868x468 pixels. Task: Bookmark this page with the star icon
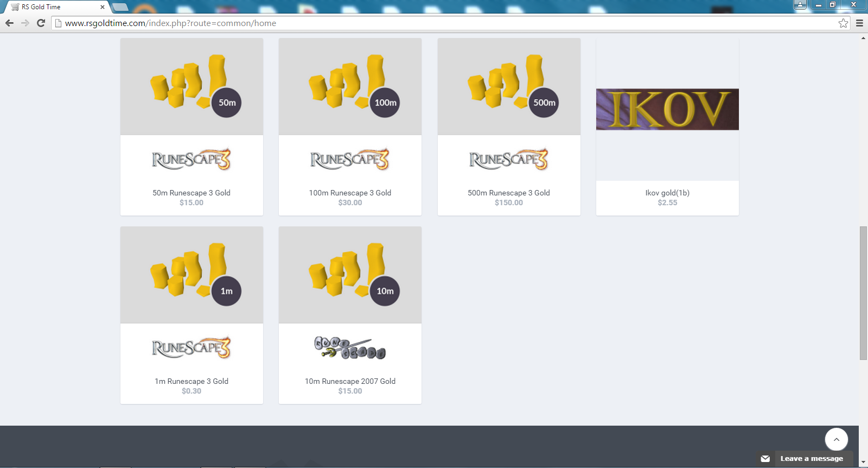point(843,23)
